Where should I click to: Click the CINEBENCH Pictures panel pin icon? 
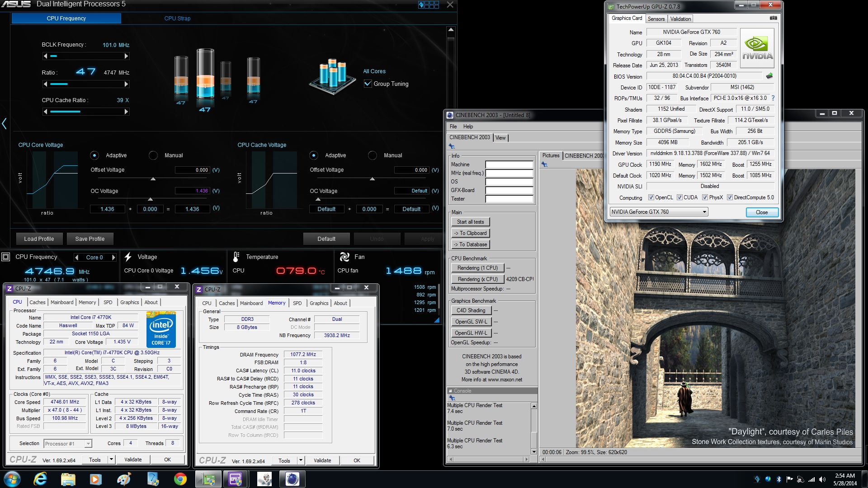(x=544, y=164)
